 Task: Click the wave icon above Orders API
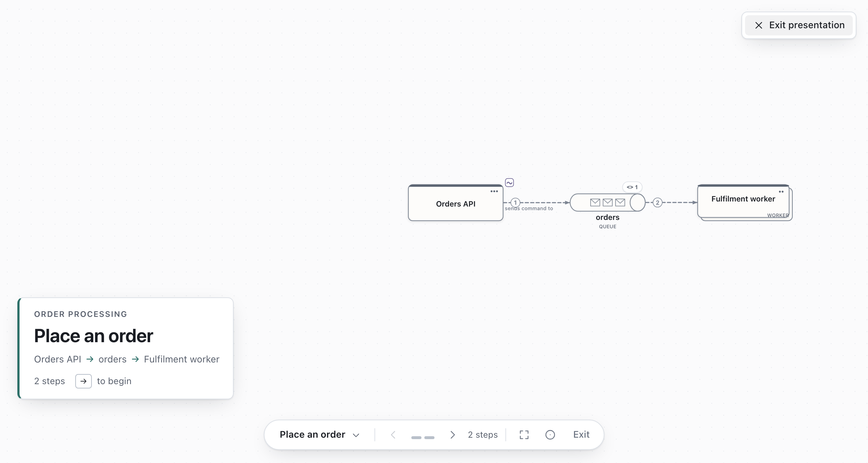[x=509, y=183]
